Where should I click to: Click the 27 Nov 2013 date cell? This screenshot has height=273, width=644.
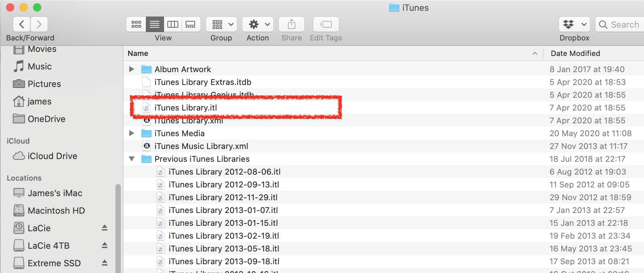coord(588,146)
